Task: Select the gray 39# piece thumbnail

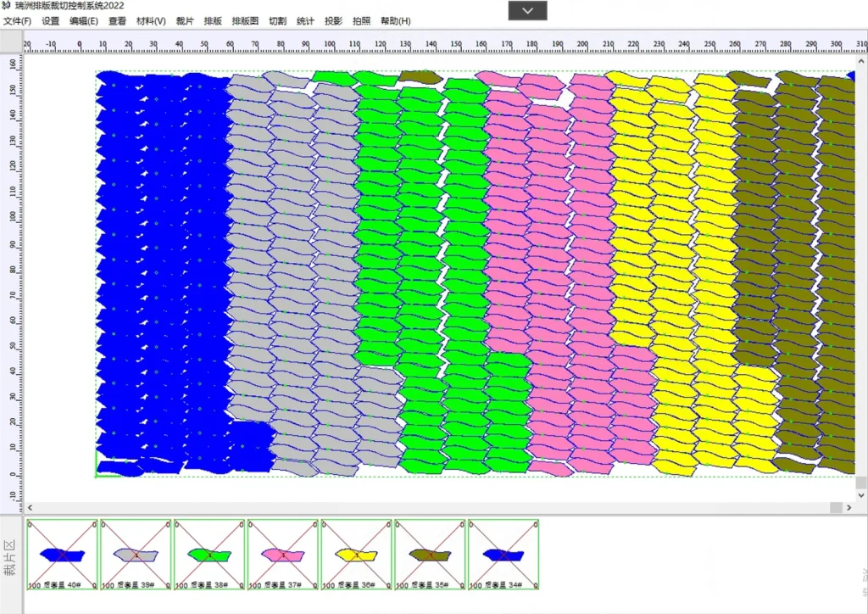Action: tap(136, 554)
